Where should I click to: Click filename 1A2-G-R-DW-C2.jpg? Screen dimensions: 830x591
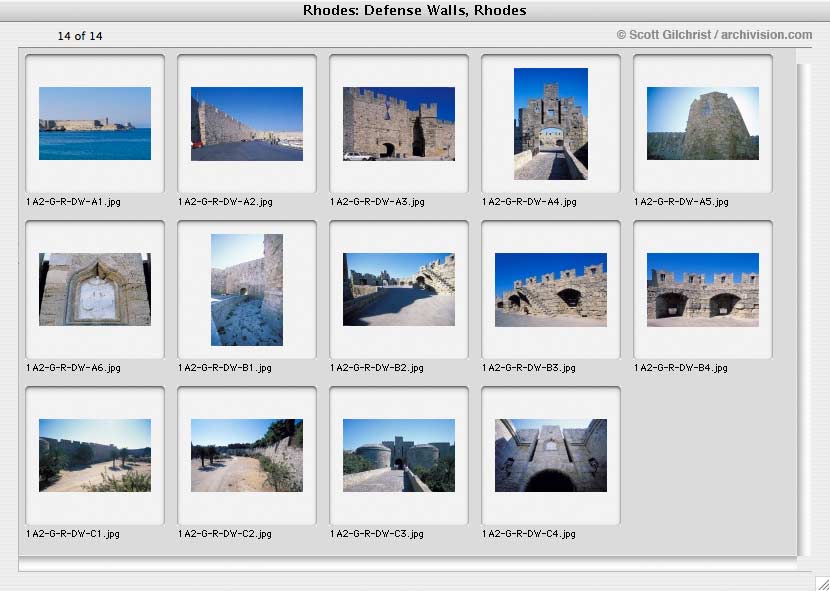224,534
